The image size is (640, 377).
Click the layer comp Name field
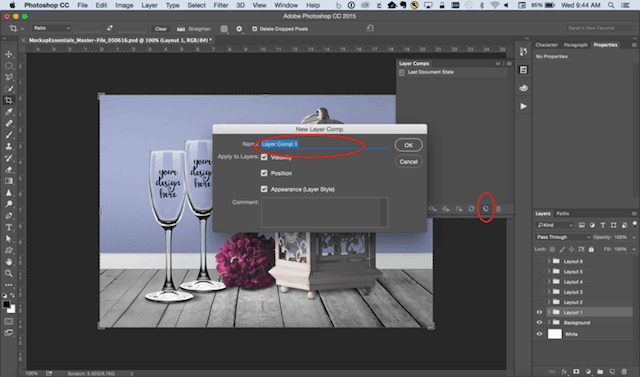[324, 144]
